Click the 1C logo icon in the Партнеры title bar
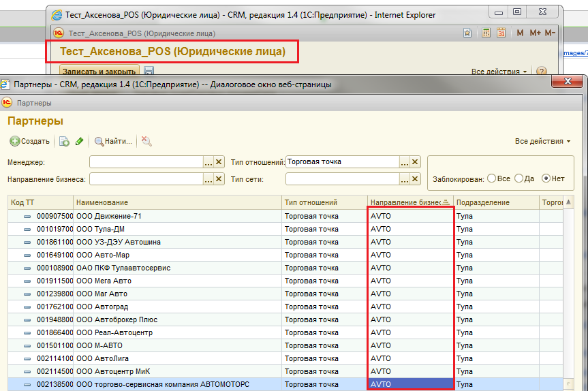Viewport: 588px width, 391px height. point(7,102)
